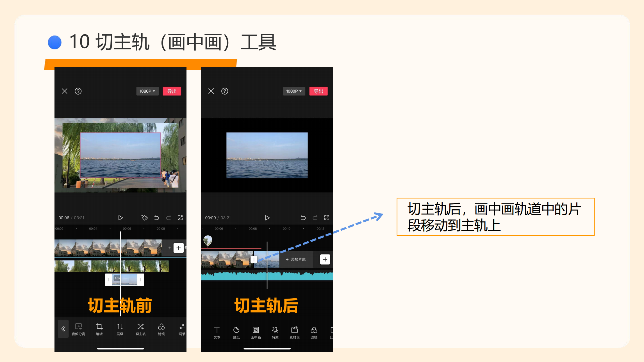
Task: Select the 编辑 crop tool
Action: (x=99, y=329)
